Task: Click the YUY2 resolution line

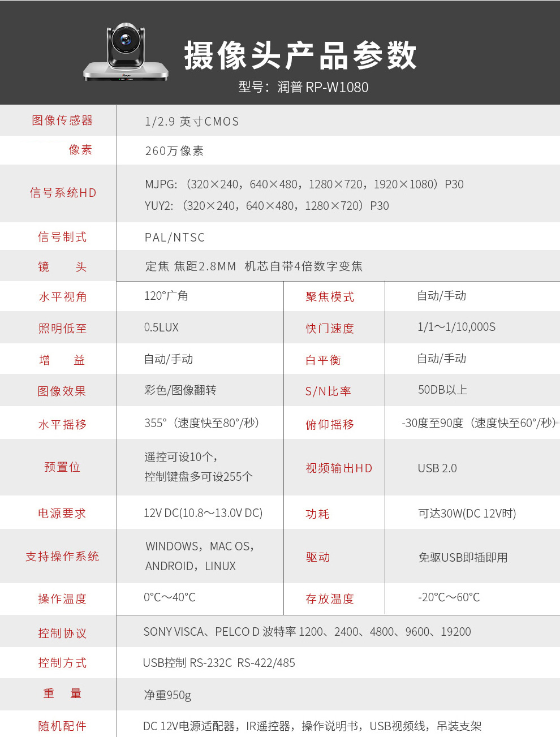Action: click(267, 206)
